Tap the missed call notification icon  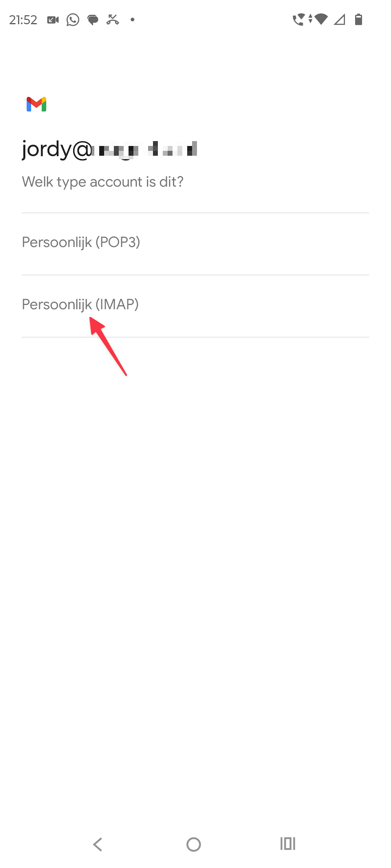coord(113,20)
